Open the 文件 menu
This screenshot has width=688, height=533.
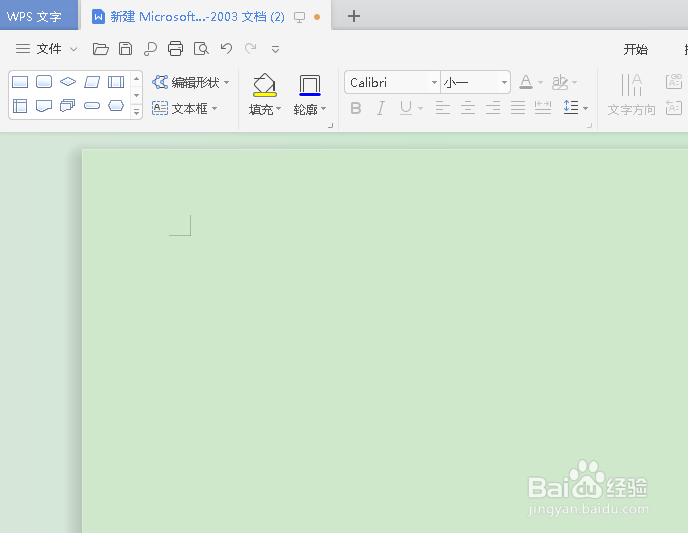click(x=49, y=49)
